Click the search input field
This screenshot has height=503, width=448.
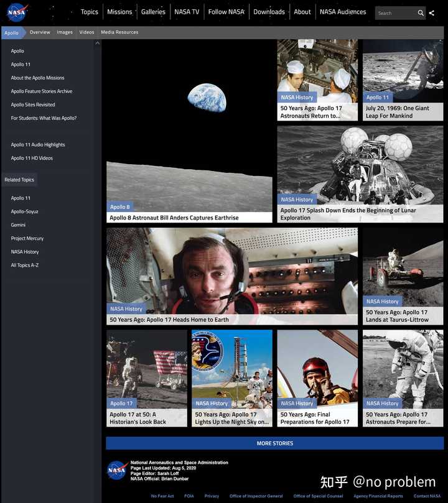click(x=396, y=13)
